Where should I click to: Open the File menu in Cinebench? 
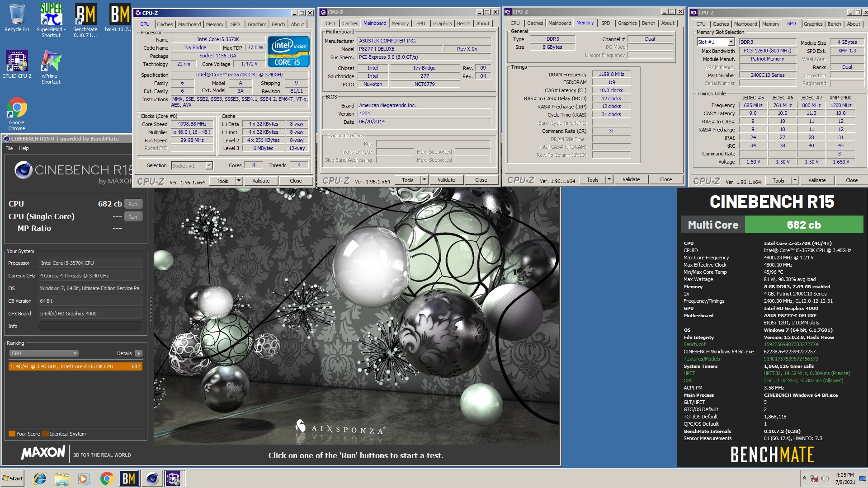click(x=9, y=148)
